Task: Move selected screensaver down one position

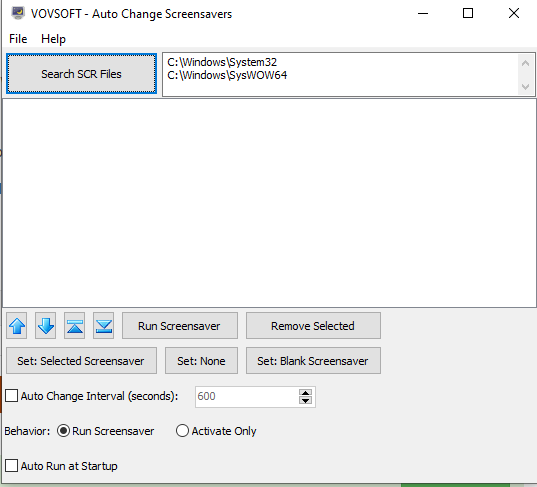Action: pos(46,326)
